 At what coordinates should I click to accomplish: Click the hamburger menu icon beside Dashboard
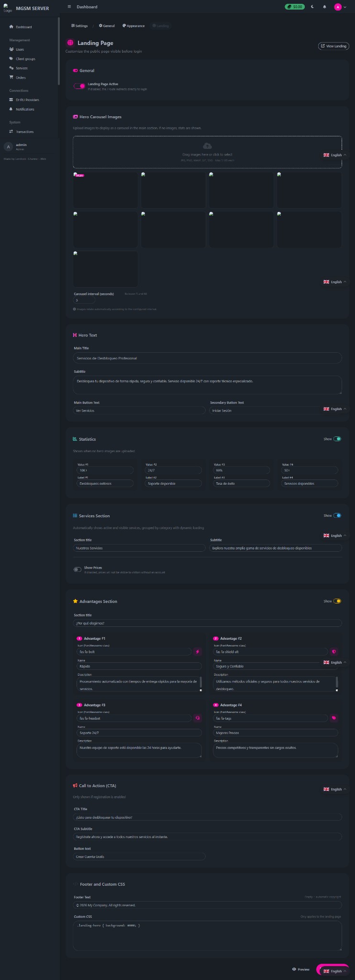tap(69, 7)
